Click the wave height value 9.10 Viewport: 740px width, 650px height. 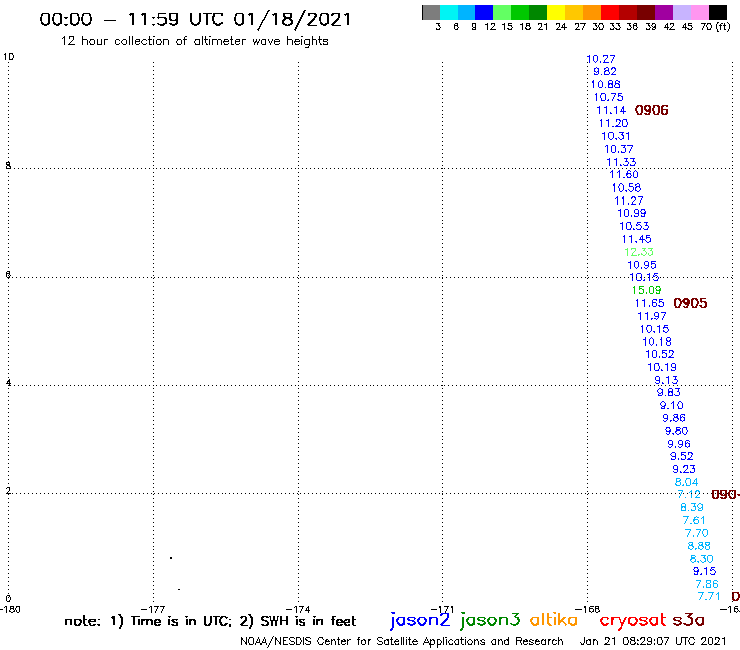click(x=672, y=405)
